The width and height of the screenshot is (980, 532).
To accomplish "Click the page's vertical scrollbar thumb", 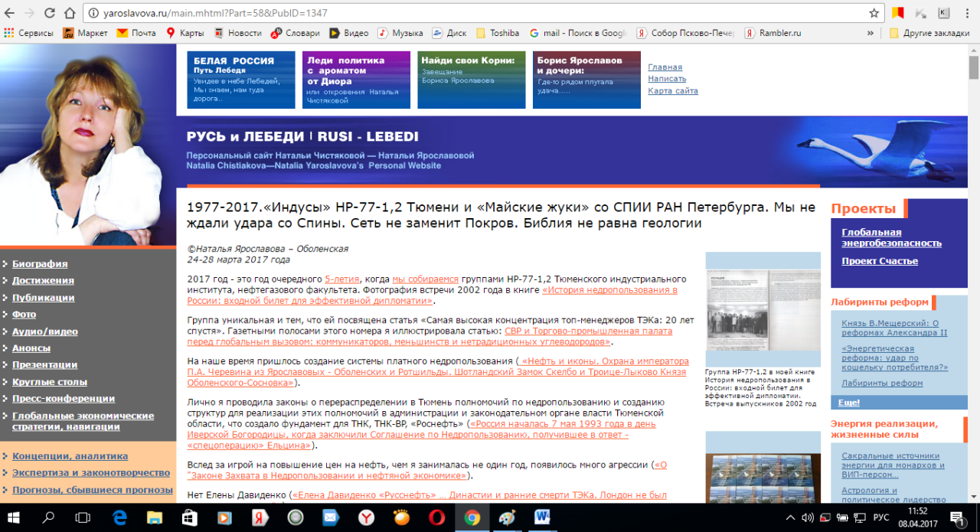I will coord(973,67).
